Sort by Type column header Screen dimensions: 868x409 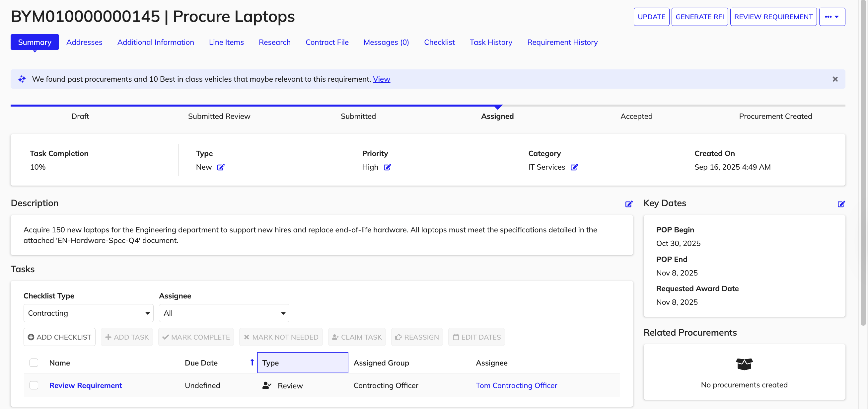302,363
